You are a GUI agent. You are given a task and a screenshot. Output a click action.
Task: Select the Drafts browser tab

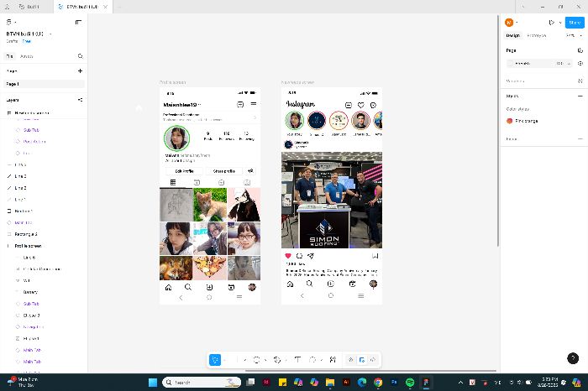(29, 7)
